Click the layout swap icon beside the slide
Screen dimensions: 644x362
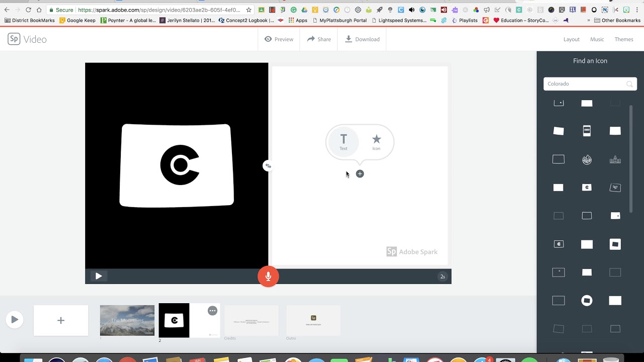(268, 165)
